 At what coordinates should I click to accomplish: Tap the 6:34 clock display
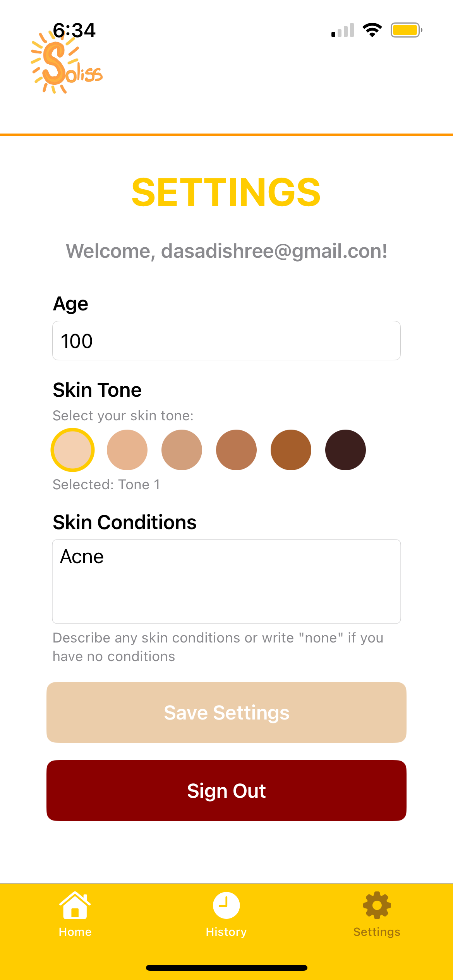pyautogui.click(x=74, y=30)
